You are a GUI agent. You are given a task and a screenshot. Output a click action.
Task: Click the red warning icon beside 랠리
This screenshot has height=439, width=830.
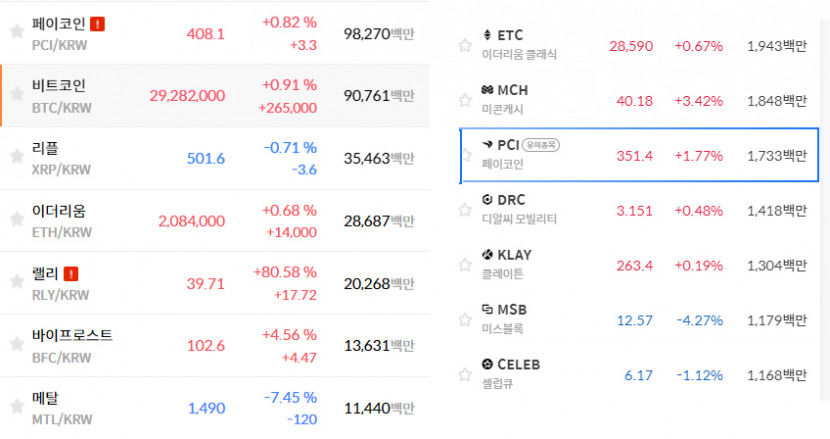click(x=71, y=274)
